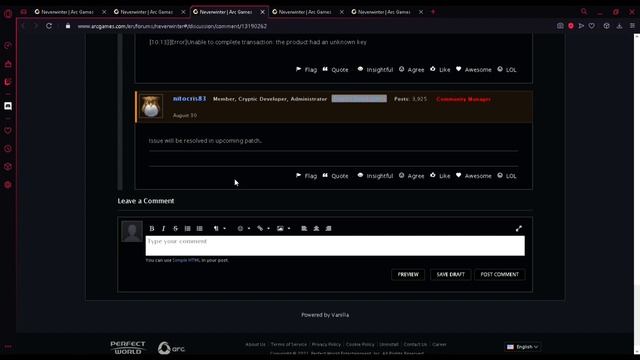Open Terms of Service footer link
Image resolution: width=640 pixels, height=360 pixels.
pyautogui.click(x=289, y=344)
